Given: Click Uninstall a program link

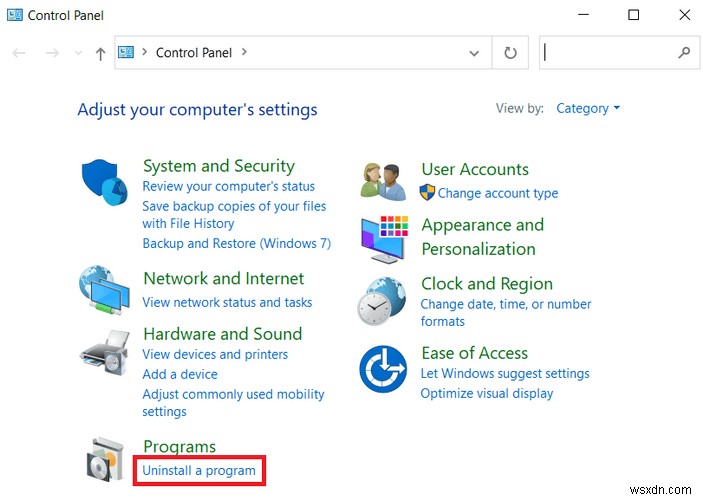Looking at the screenshot, I should (199, 470).
